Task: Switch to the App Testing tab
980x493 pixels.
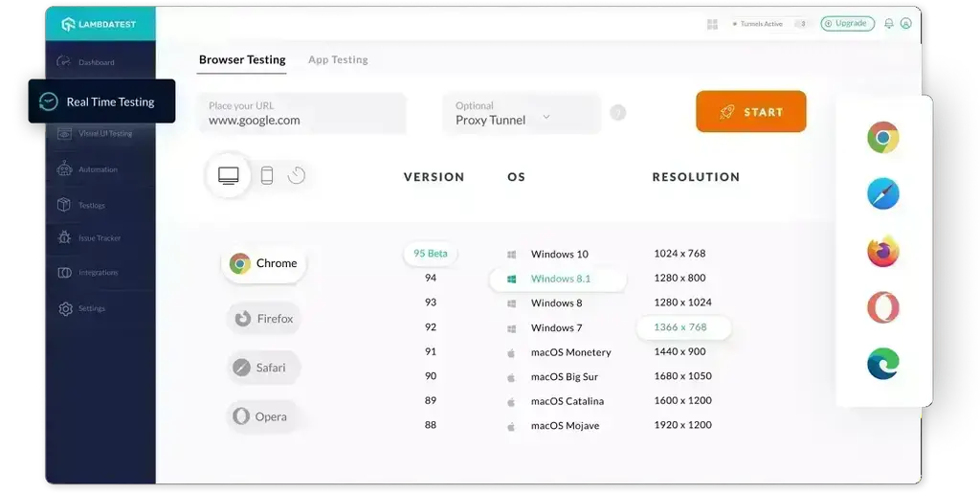Action: tap(338, 60)
